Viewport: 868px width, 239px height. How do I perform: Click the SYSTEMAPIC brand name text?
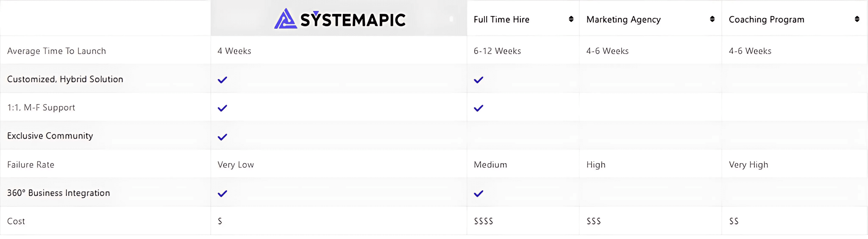click(x=353, y=20)
